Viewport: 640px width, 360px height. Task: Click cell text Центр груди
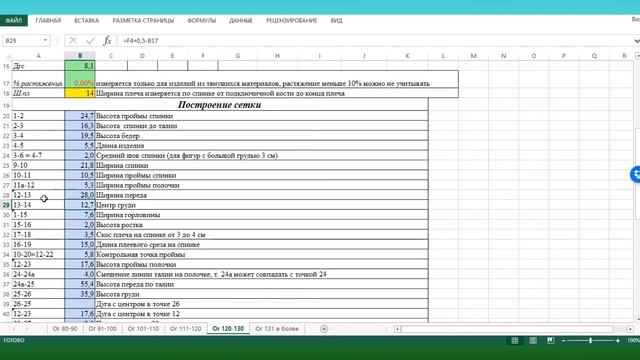116,205
